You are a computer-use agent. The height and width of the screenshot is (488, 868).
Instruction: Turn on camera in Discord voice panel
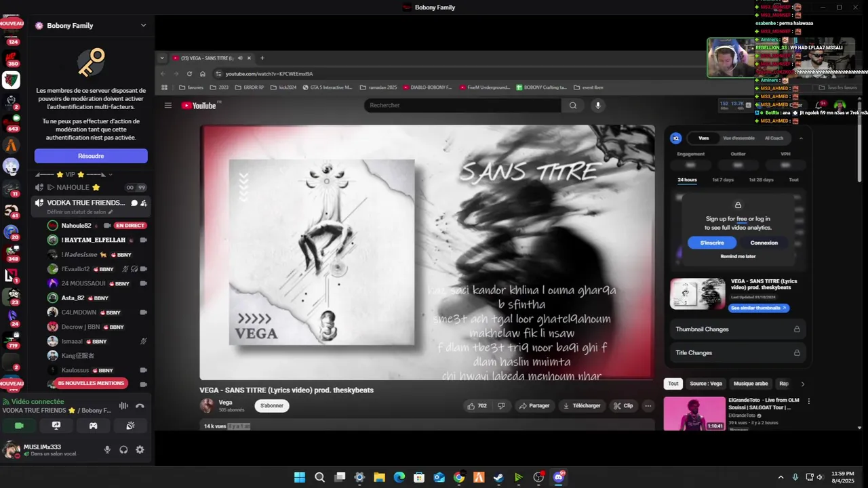point(19,426)
